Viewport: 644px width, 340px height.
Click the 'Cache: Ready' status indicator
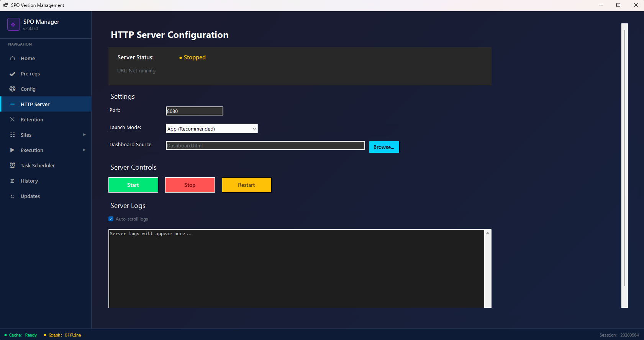21,335
